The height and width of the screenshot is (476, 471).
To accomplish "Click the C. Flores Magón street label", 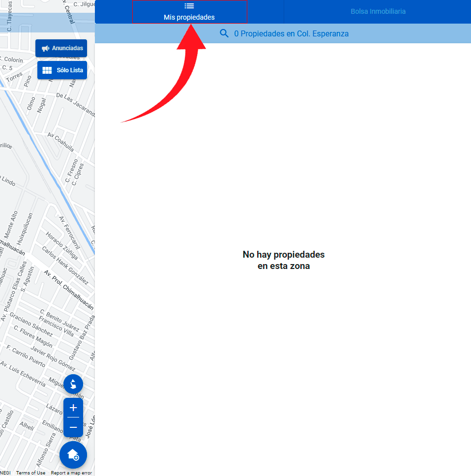I will (x=33, y=337).
